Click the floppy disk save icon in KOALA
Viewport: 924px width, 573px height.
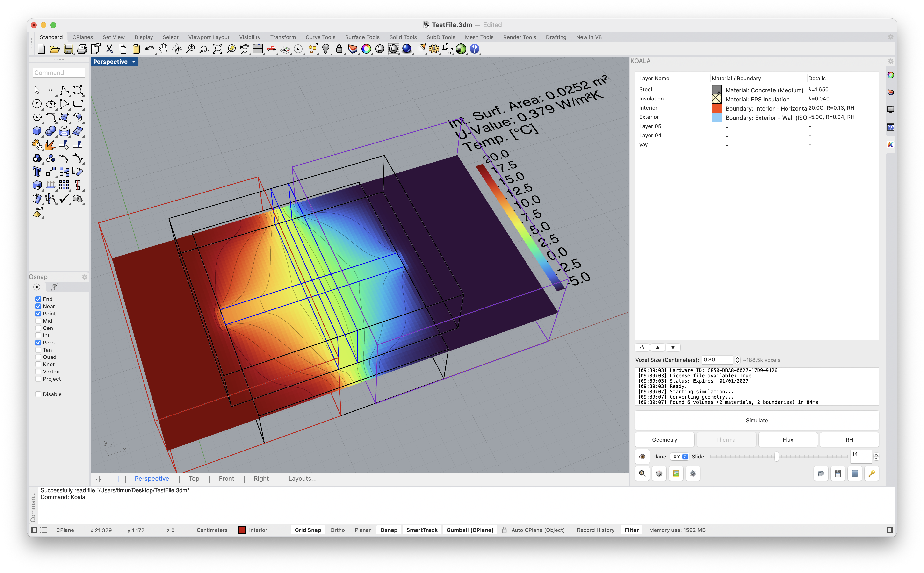(x=837, y=473)
